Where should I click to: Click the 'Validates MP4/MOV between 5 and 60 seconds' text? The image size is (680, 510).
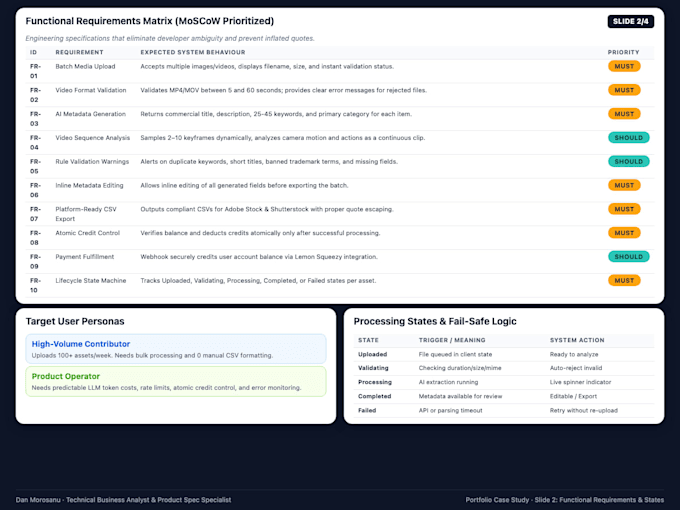284,90
